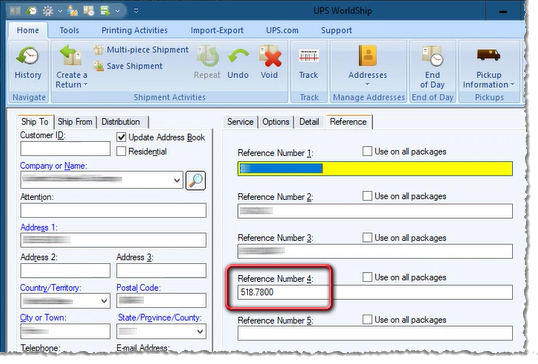Open Pickup Information truck icon
The width and height of the screenshot is (538, 364).
pos(488,55)
